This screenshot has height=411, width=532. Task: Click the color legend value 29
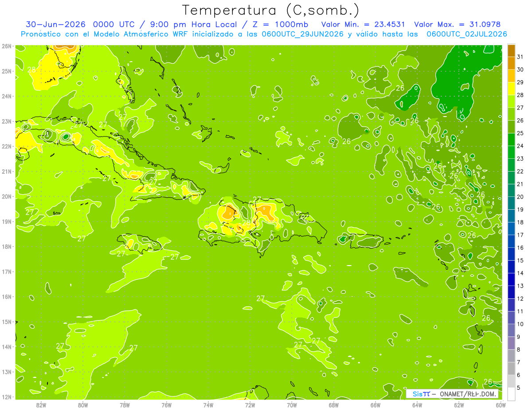520,82
